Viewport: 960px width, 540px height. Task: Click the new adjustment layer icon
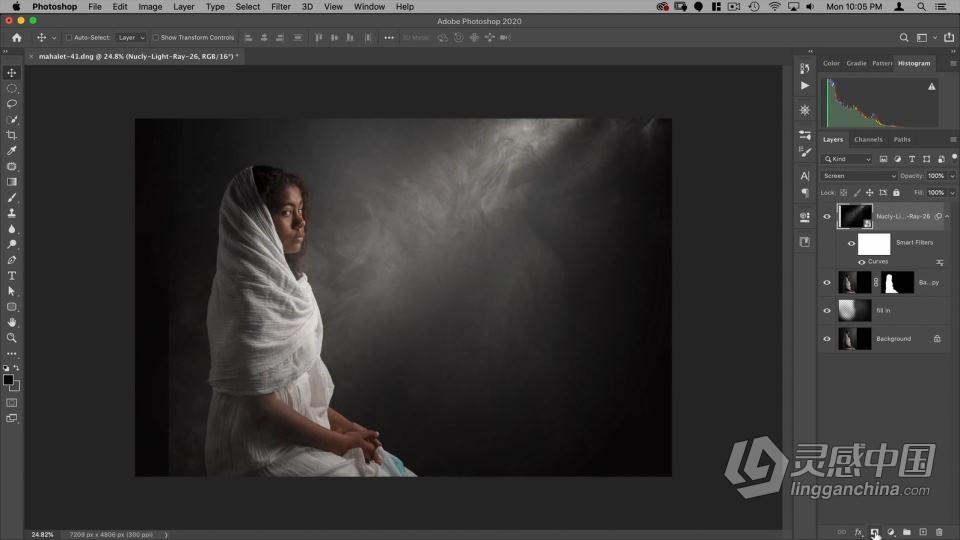point(890,532)
